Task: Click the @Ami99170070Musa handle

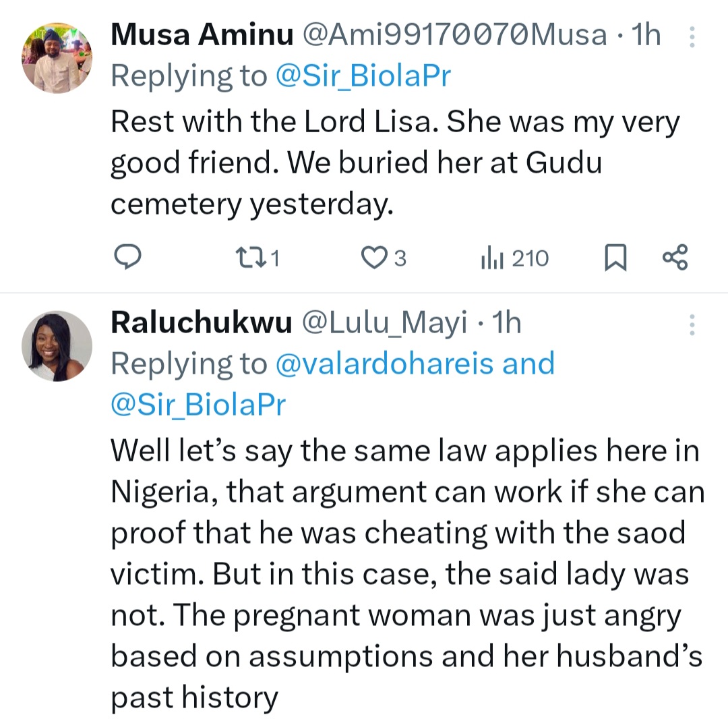Action: pyautogui.click(x=456, y=36)
